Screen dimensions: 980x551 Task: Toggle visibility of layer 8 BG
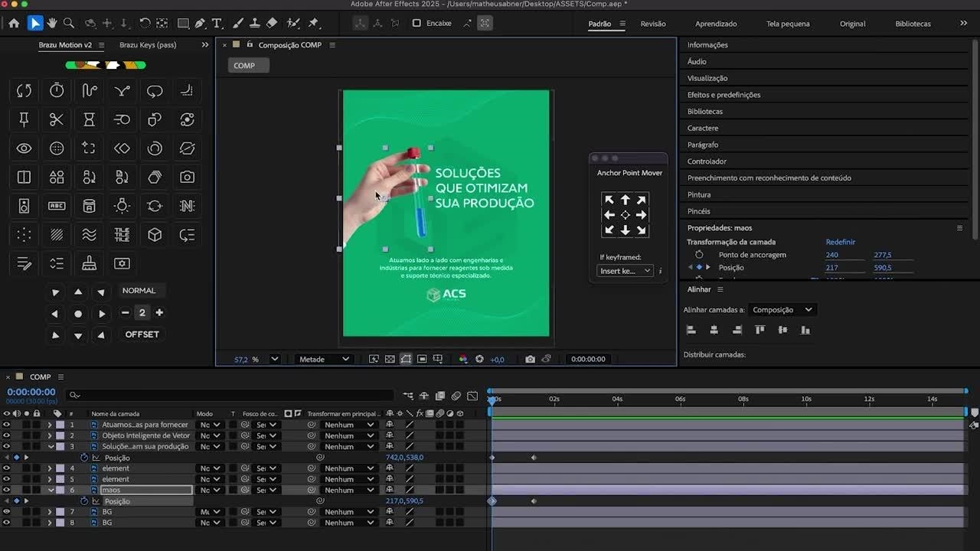(6, 523)
